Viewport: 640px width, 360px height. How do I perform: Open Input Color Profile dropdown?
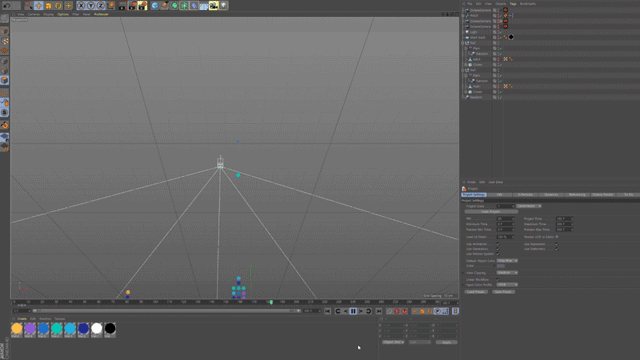tap(507, 285)
